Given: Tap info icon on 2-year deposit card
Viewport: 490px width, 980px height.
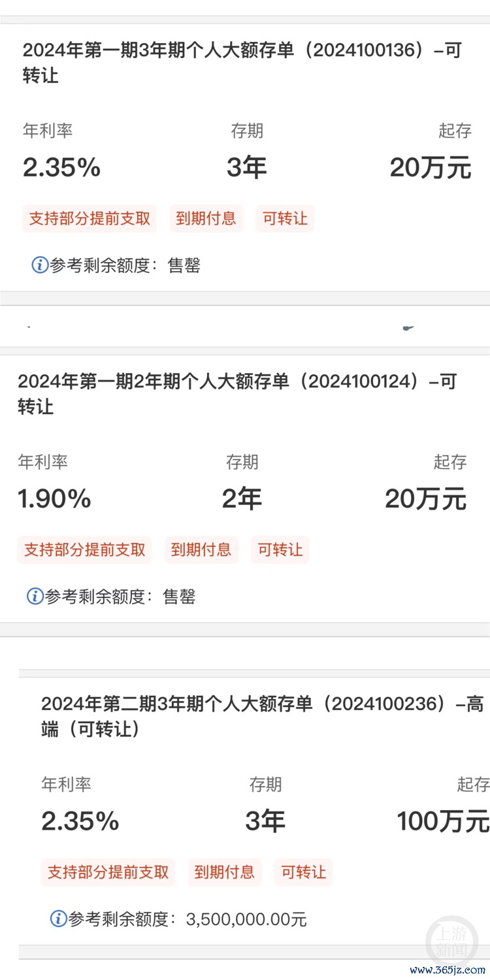Looking at the screenshot, I should (35, 596).
